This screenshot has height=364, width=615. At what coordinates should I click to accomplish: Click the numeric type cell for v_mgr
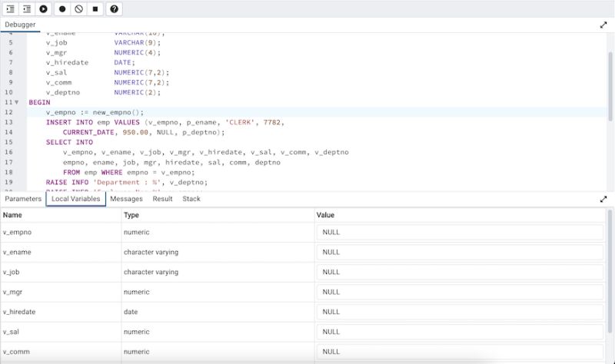coord(218,293)
